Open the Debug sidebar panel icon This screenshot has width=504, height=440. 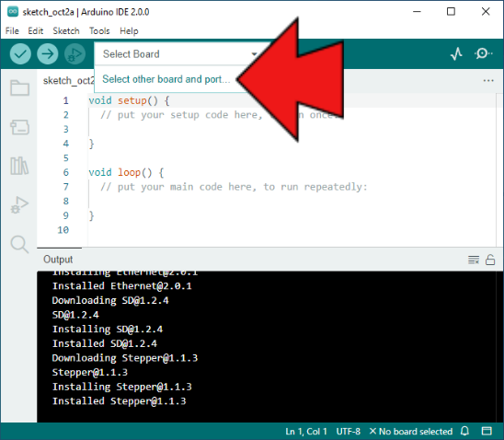point(19,205)
